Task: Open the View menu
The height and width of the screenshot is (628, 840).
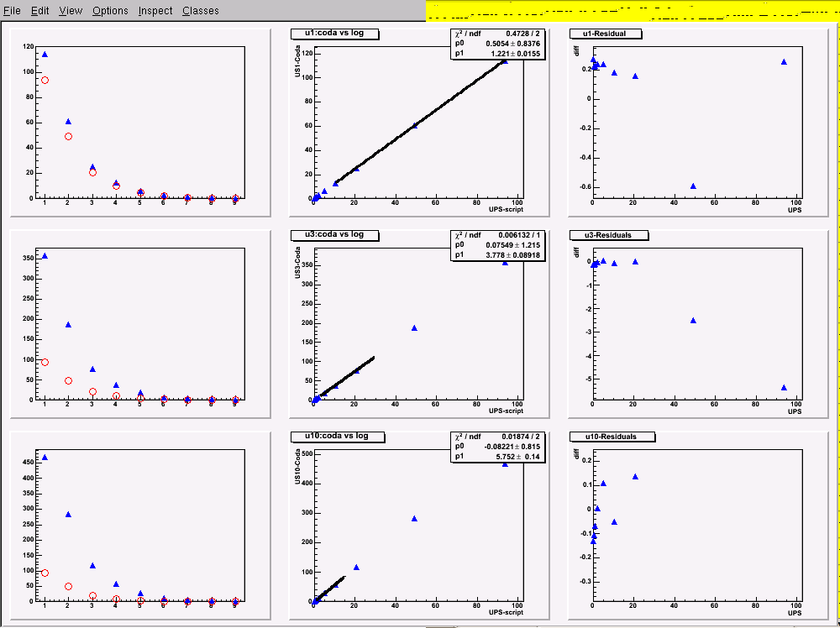Action: click(71, 11)
